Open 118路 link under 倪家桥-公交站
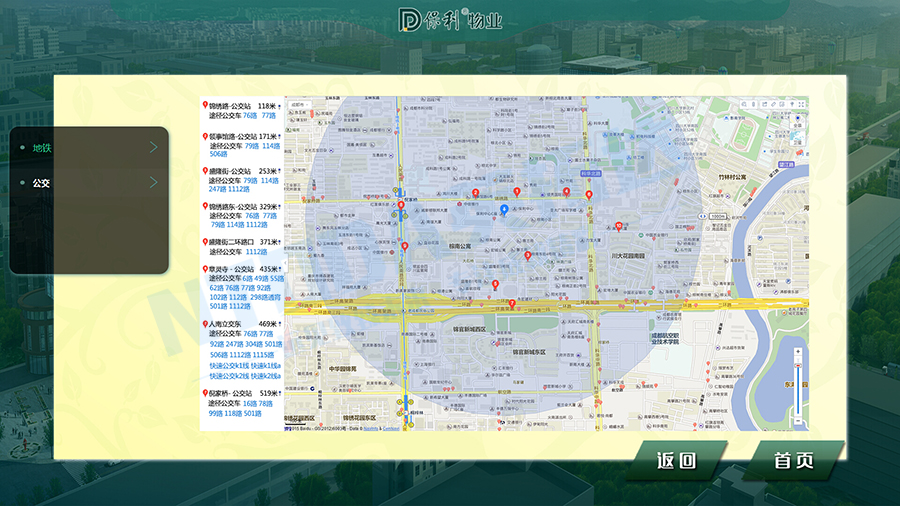Image resolution: width=900 pixels, height=506 pixels. tap(234, 413)
